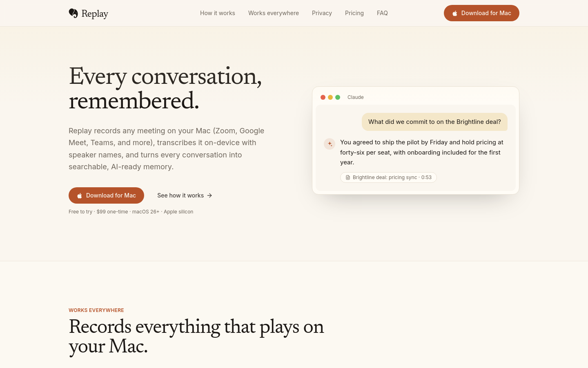588x368 pixels.
Task: Click the Claude window title text
Action: click(x=356, y=97)
